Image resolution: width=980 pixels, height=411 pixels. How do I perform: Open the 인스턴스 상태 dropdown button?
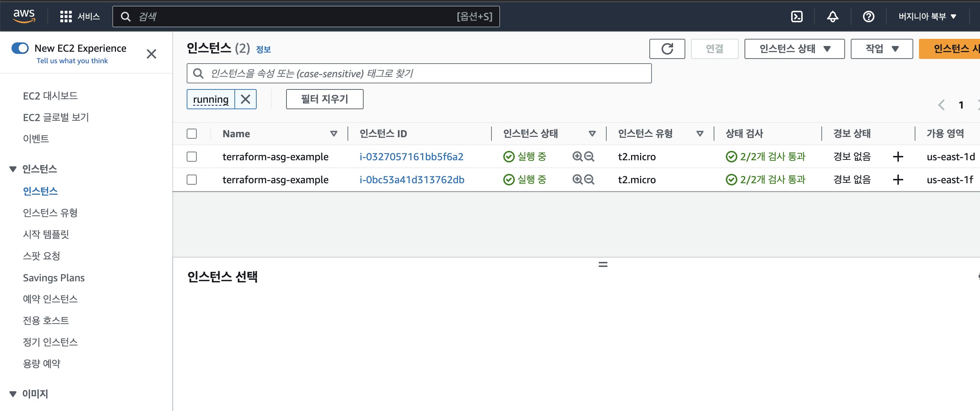click(794, 49)
